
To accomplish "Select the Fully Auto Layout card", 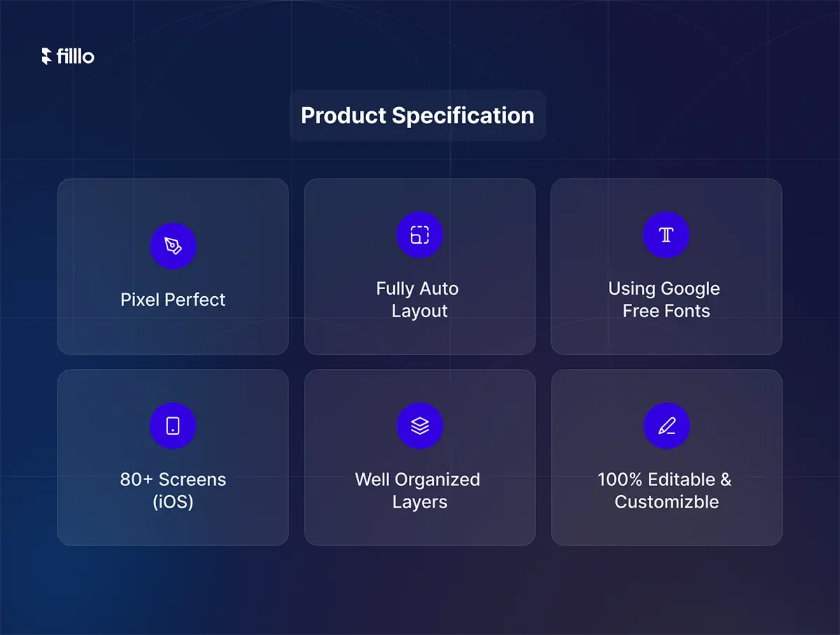I will (420, 267).
